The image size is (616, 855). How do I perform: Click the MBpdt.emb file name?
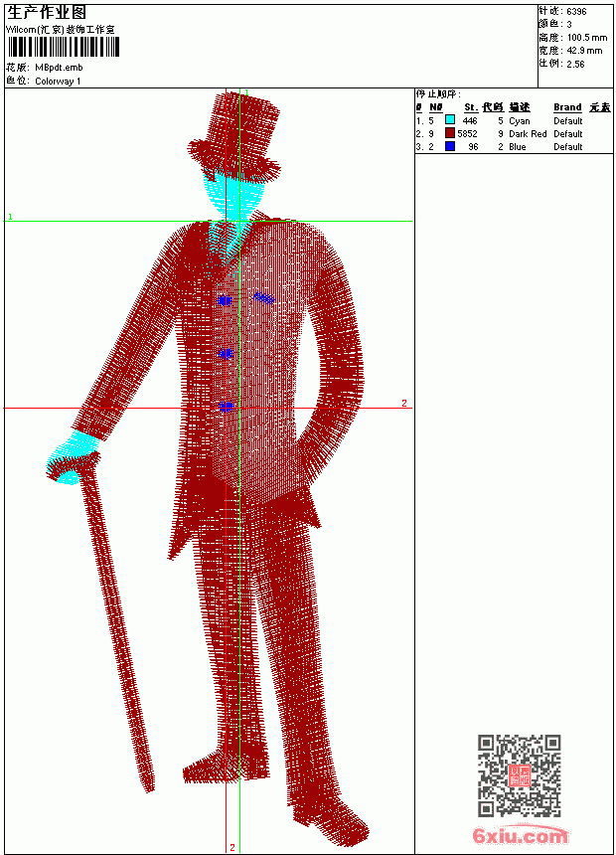tap(59, 68)
